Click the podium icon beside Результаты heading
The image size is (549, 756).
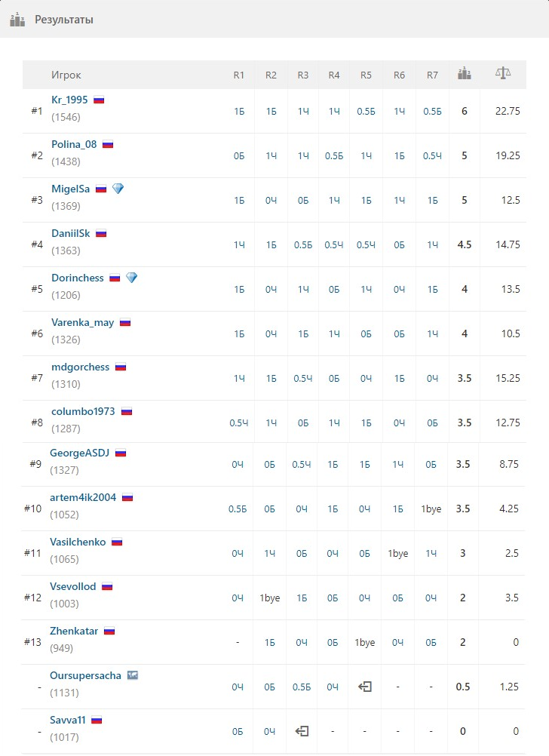tap(17, 20)
